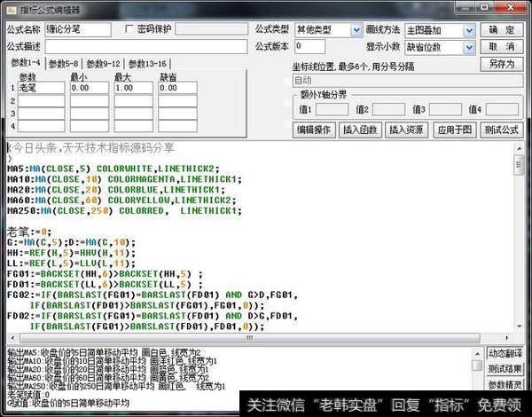Run 测试公式 to test the formula
This screenshot has height=417, width=532.
click(x=501, y=130)
